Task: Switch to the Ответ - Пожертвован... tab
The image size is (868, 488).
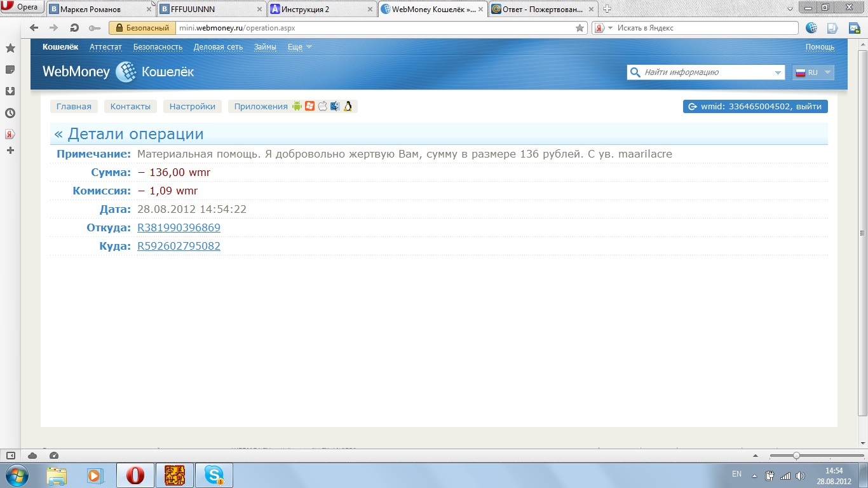Action: coord(542,9)
